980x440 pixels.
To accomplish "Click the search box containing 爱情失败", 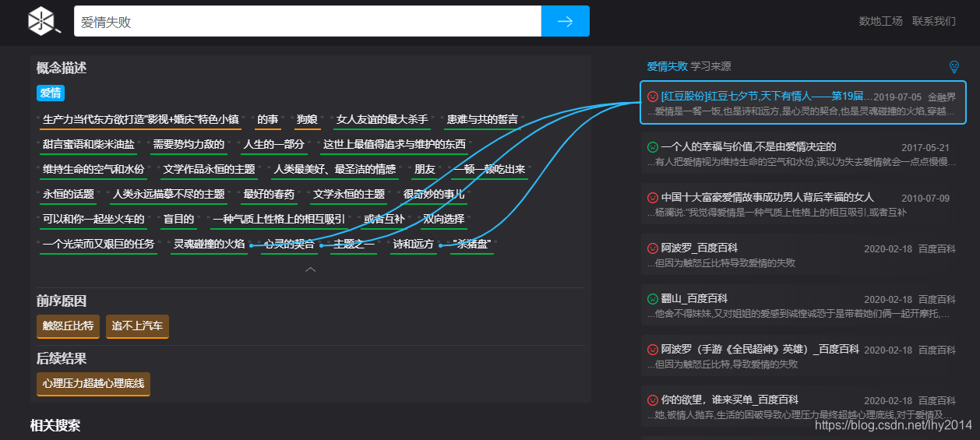I will click(308, 21).
